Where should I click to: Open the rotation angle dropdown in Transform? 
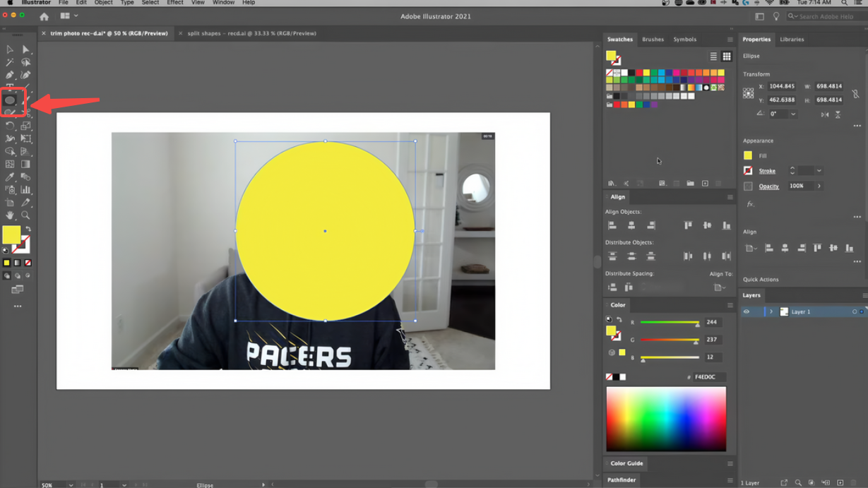point(793,113)
